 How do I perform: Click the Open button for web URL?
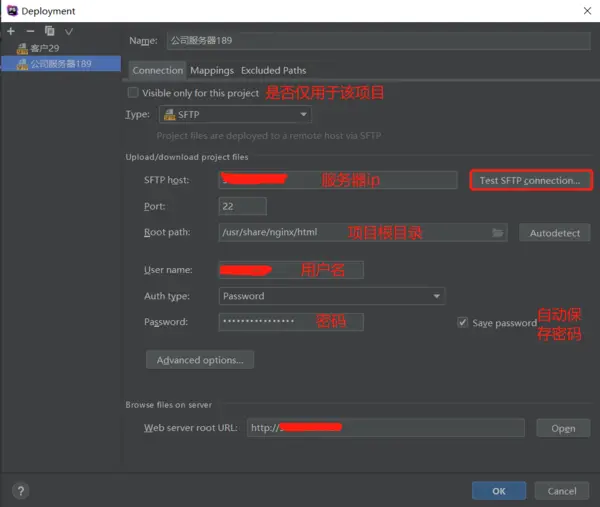pos(563,428)
